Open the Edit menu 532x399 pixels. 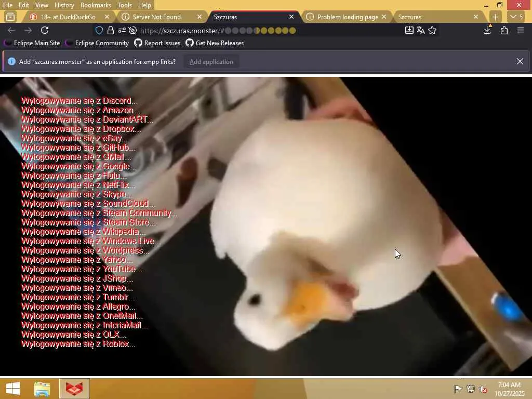(x=23, y=5)
